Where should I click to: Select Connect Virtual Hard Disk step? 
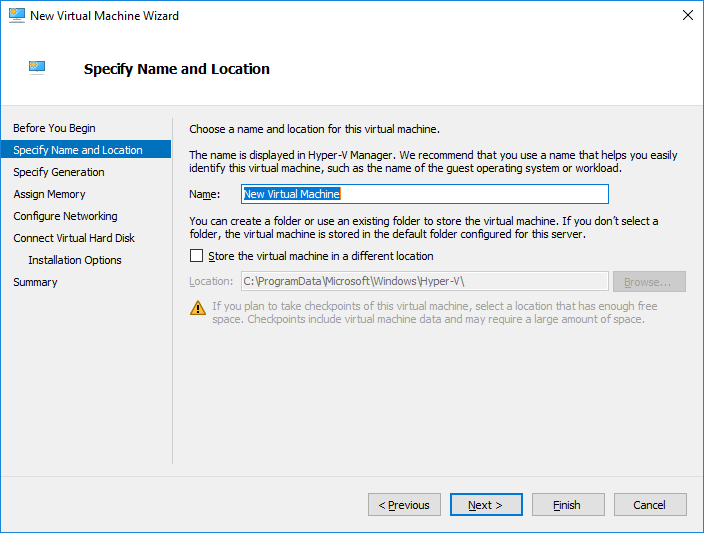pyautogui.click(x=74, y=238)
